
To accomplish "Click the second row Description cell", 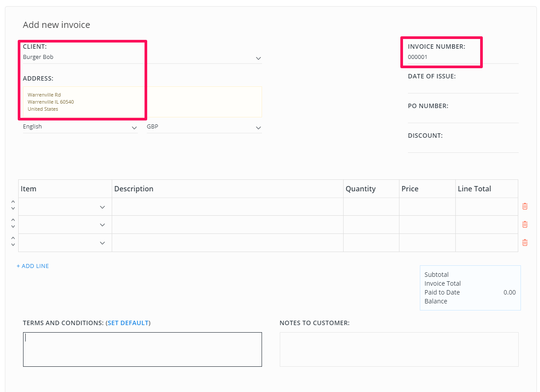I will tap(227, 225).
